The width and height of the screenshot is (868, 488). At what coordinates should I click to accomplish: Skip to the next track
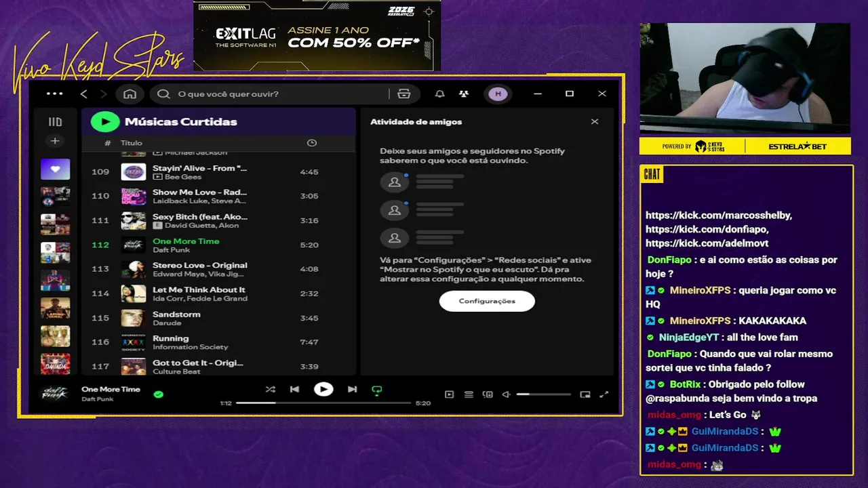tap(352, 390)
